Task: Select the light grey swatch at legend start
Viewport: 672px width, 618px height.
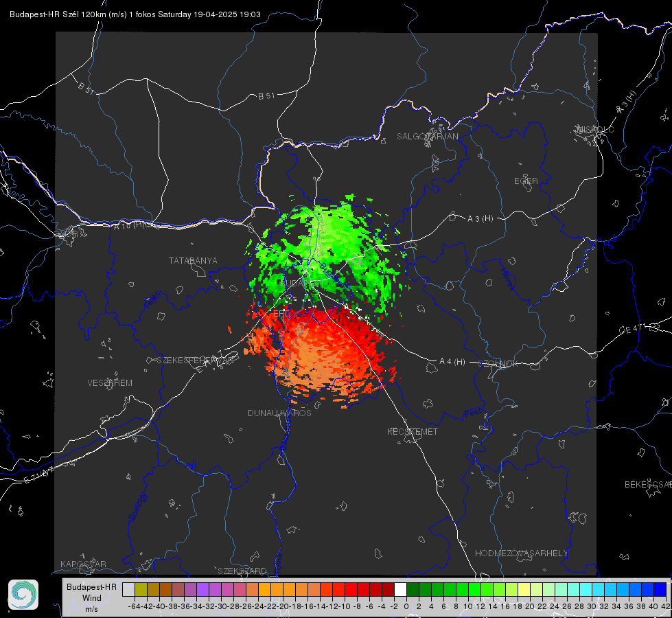Action: click(x=128, y=589)
